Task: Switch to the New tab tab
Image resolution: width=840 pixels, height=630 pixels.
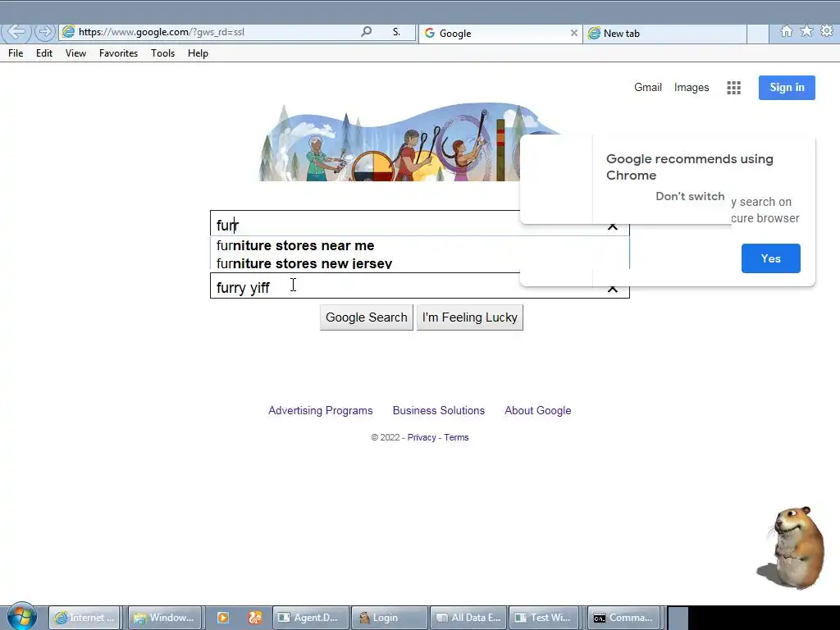Action: point(664,33)
